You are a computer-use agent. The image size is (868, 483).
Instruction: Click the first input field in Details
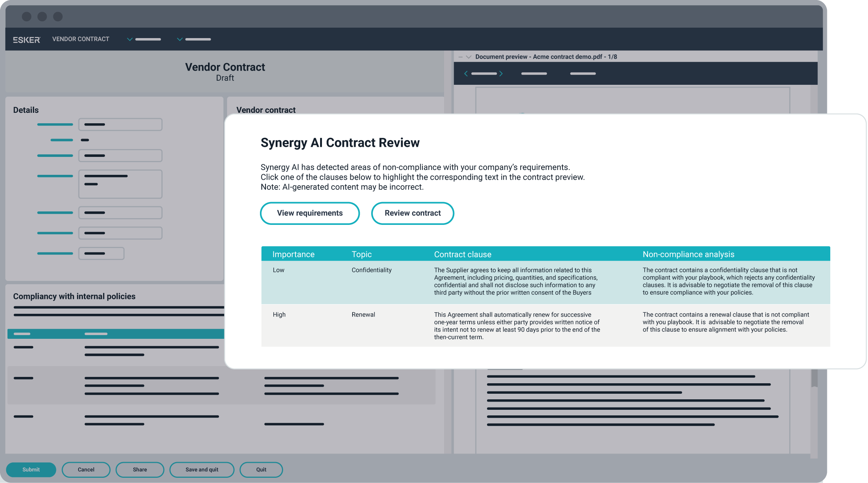click(x=120, y=124)
